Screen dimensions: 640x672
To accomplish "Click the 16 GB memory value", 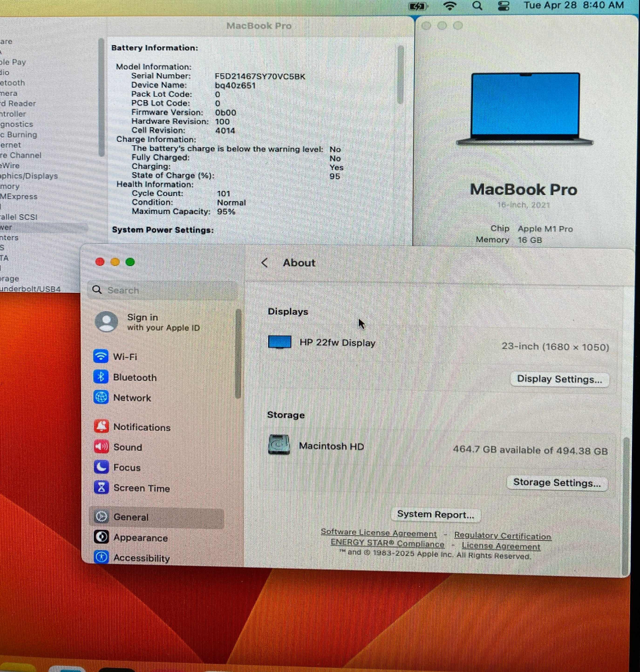I will pos(529,240).
